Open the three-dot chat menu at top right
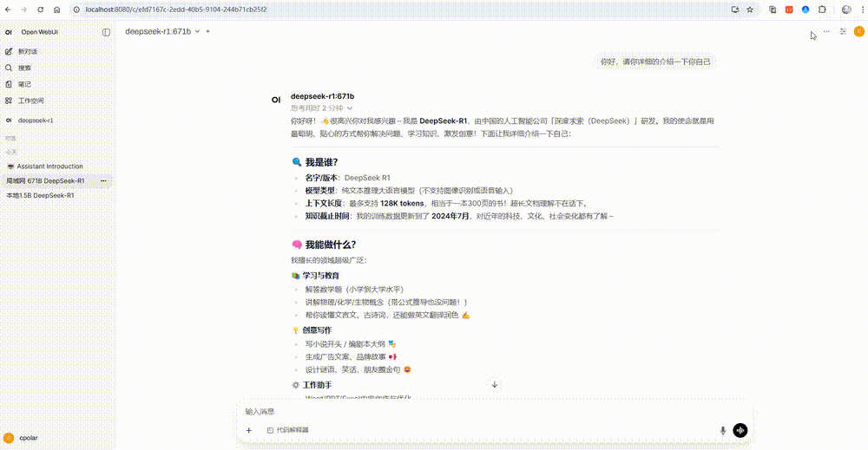Screen dimensions: 868x450 (x=826, y=31)
